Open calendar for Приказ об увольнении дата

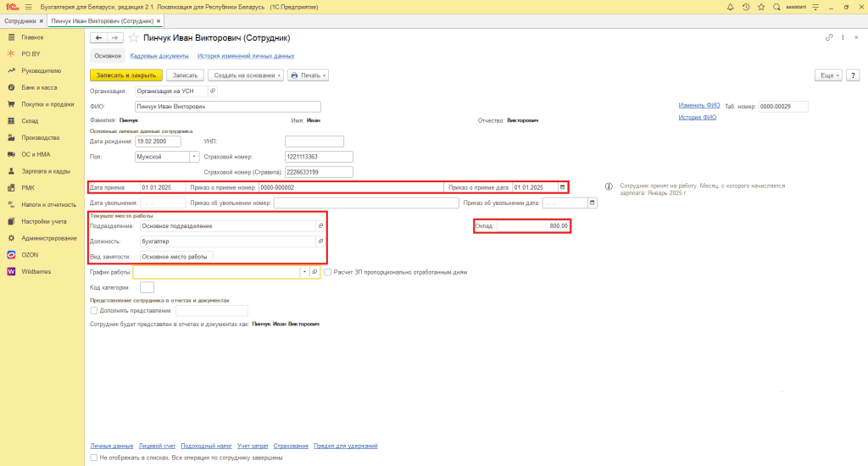point(593,203)
